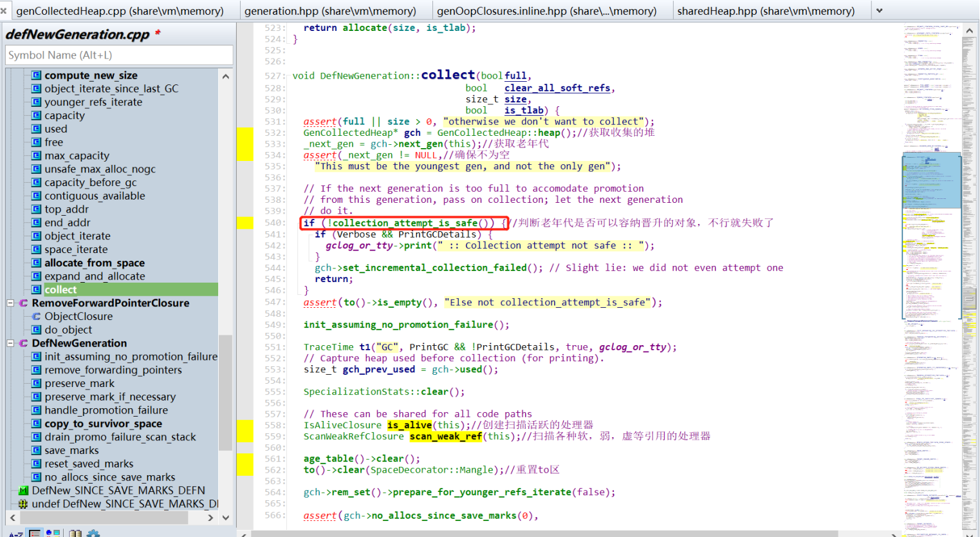Select expand_and_allocate in symbol list
Image resolution: width=980 pixels, height=537 pixels.
click(95, 276)
